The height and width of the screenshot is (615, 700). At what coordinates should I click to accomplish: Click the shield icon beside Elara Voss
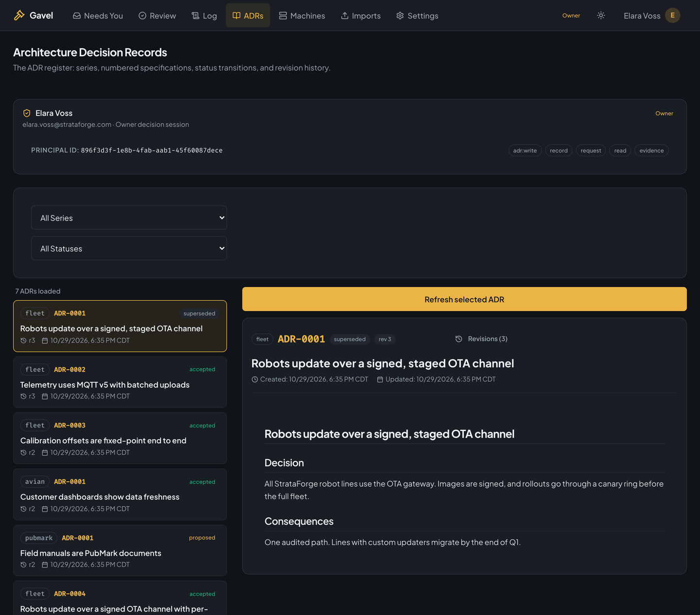(x=27, y=113)
